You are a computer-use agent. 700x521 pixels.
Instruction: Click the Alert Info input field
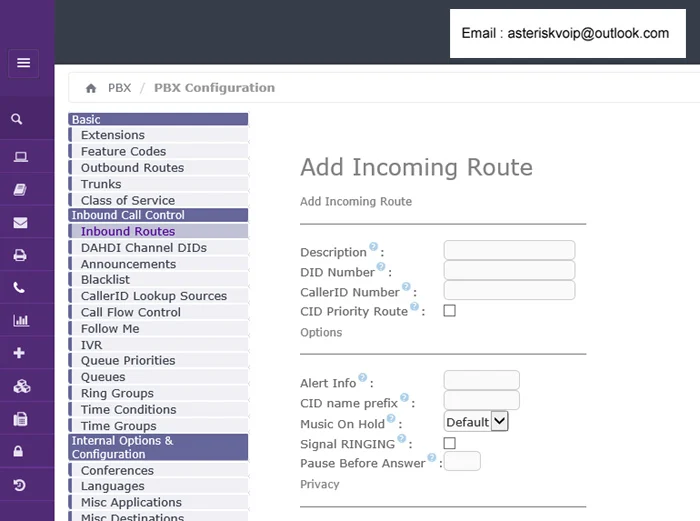click(x=482, y=380)
